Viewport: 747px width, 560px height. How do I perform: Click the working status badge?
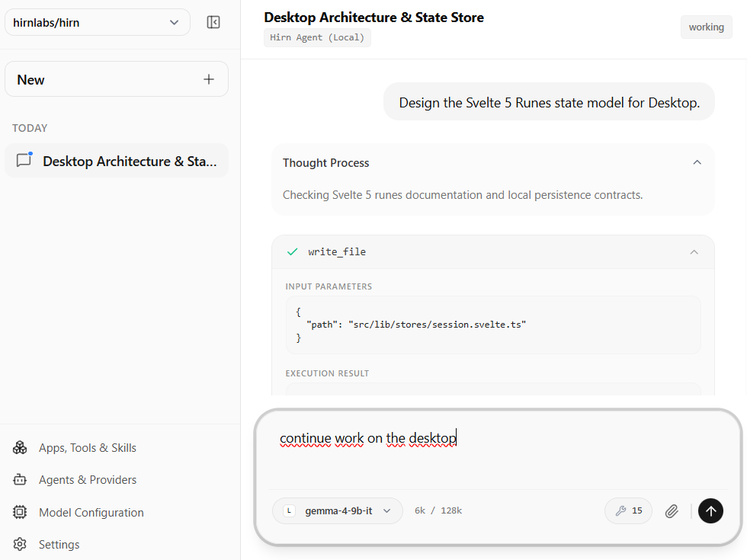706,27
